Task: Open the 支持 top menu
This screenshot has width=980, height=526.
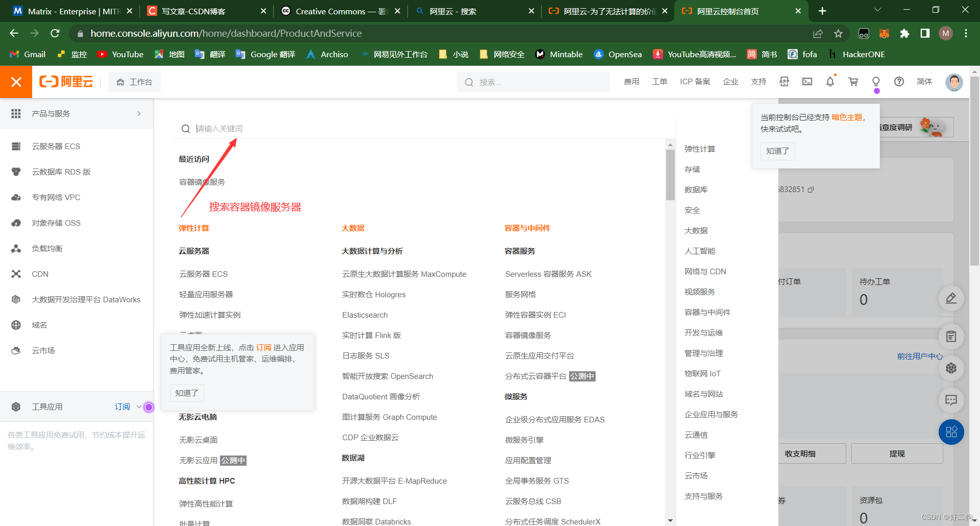Action: (758, 82)
